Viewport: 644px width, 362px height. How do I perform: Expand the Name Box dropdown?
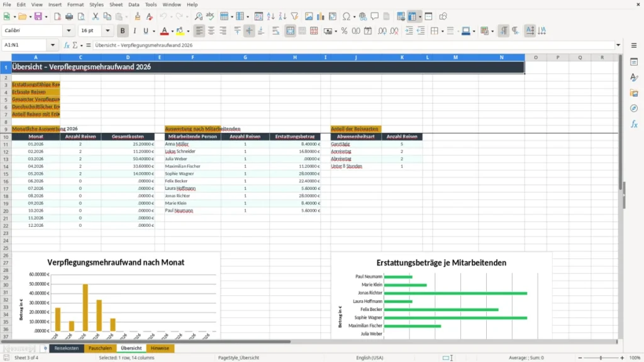[x=53, y=45]
